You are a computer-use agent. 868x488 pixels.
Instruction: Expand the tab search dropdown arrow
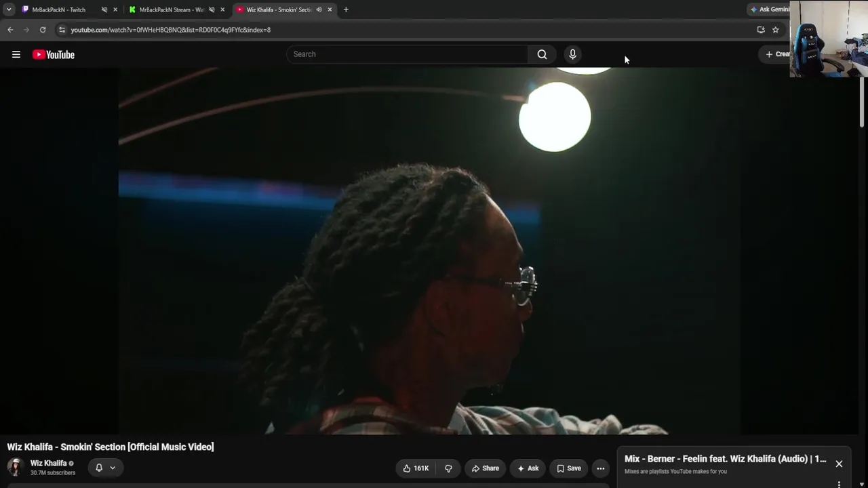(9, 9)
